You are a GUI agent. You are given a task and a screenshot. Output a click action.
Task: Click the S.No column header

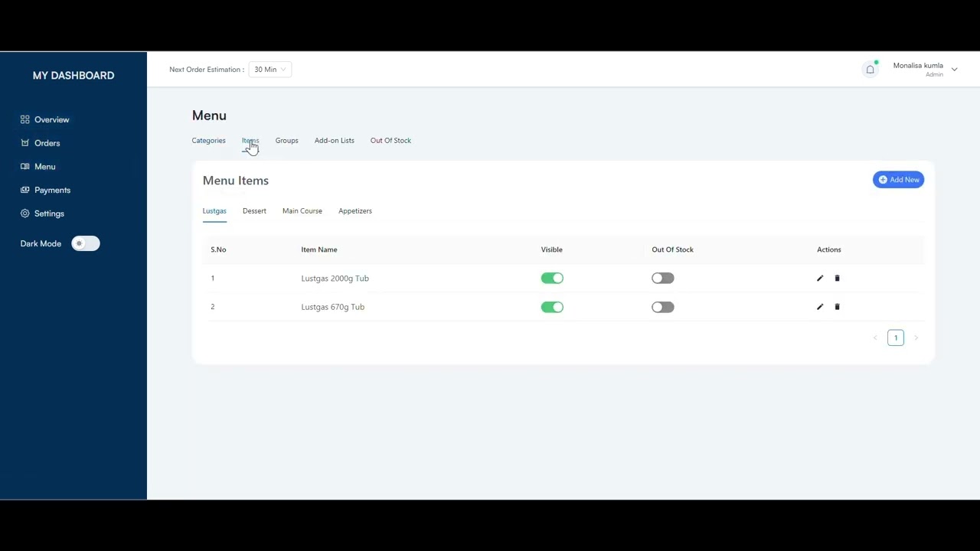(218, 249)
